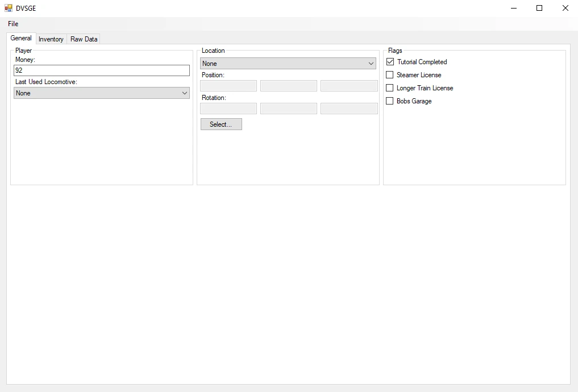The height and width of the screenshot is (392, 578).
Task: Click the first Position field
Action: point(228,86)
